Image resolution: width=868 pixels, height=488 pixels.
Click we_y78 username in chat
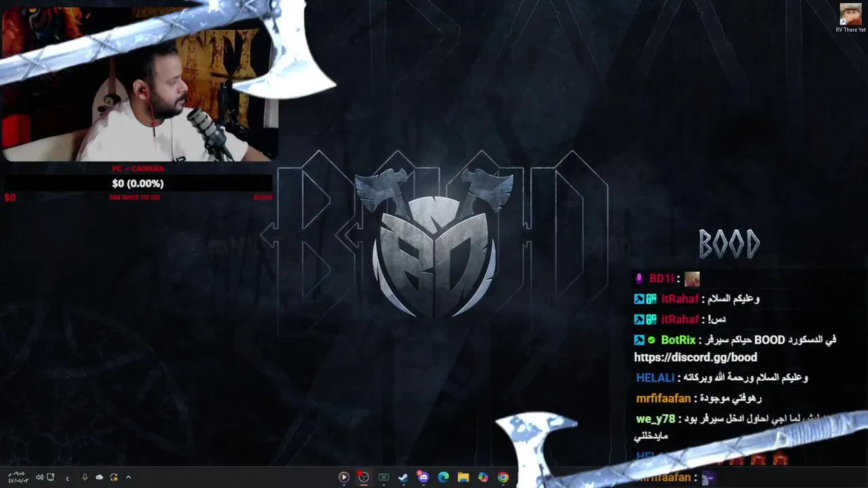655,420
